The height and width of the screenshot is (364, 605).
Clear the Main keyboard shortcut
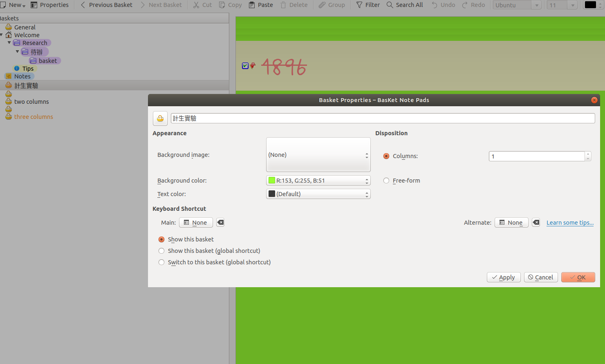[220, 223]
